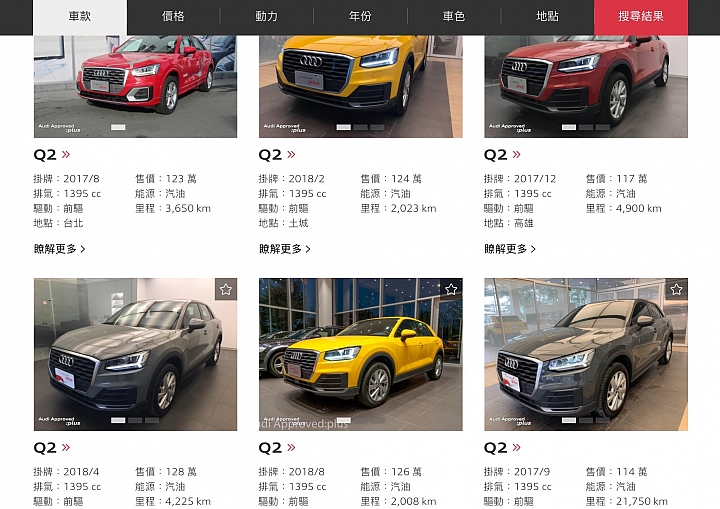Open the 年份 filter tab
Viewport: 720px width, 509px height.
pos(360,17)
